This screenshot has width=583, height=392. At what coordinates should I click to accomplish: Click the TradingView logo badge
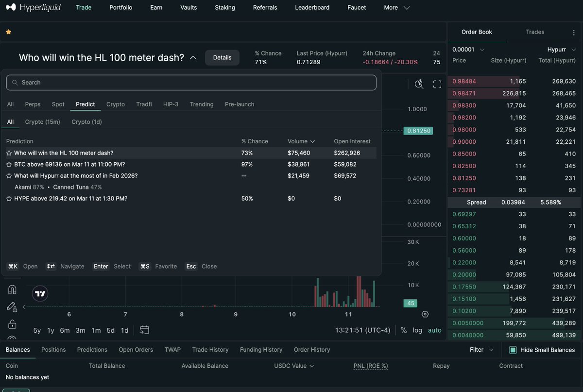click(40, 293)
